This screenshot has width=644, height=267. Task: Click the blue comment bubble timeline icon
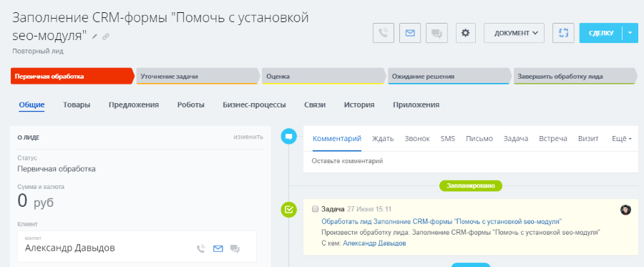(x=289, y=136)
